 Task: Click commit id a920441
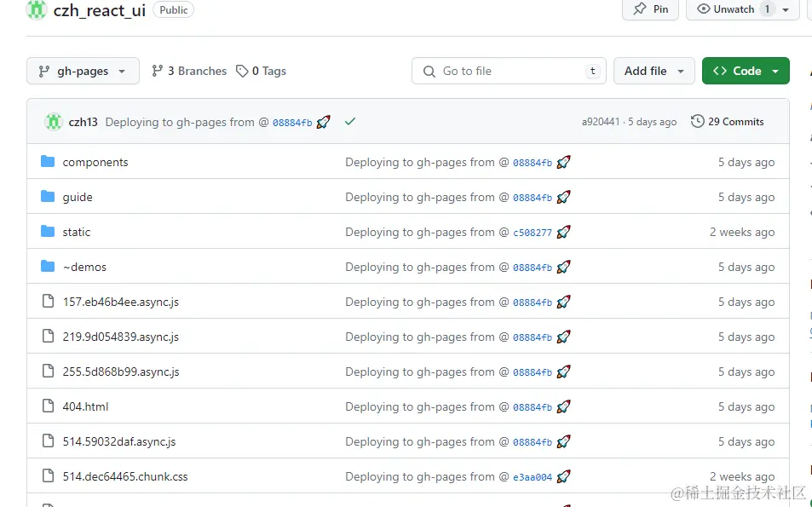601,122
